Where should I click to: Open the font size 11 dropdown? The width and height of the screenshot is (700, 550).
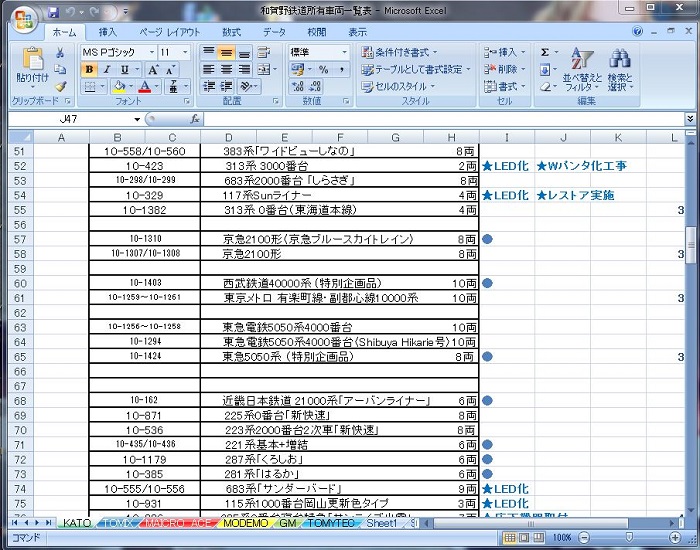pyautogui.click(x=185, y=52)
